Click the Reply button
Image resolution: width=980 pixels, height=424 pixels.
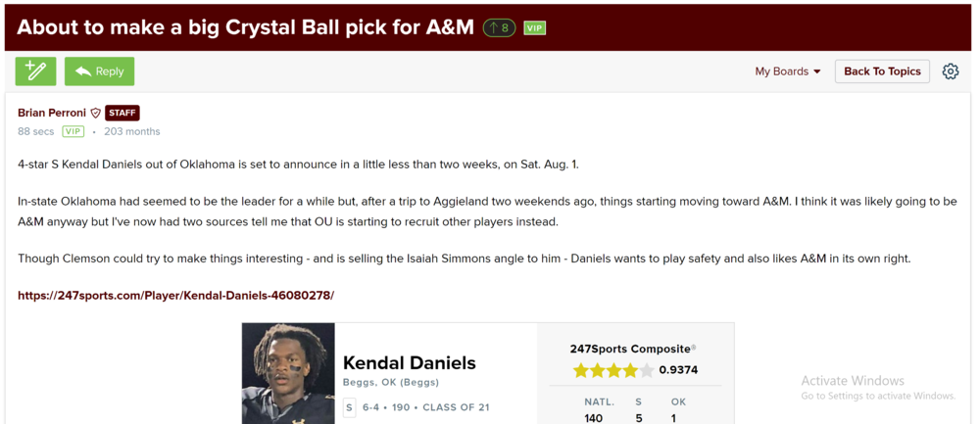click(99, 71)
